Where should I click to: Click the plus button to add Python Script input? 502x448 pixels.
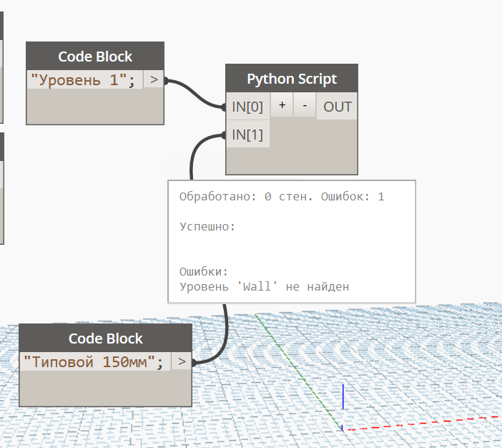(x=282, y=105)
